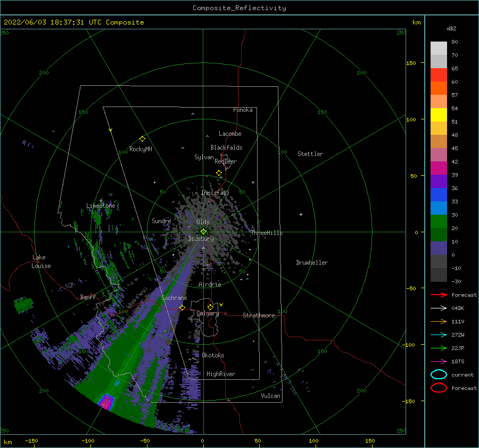Select the magenta 18TS arrow icon
The width and height of the screenshot is (479, 448).
439,362
